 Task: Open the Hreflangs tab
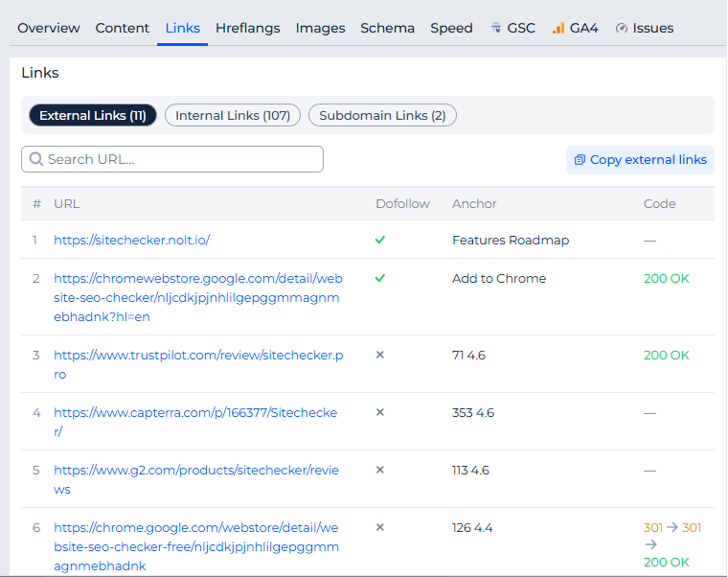(x=247, y=28)
